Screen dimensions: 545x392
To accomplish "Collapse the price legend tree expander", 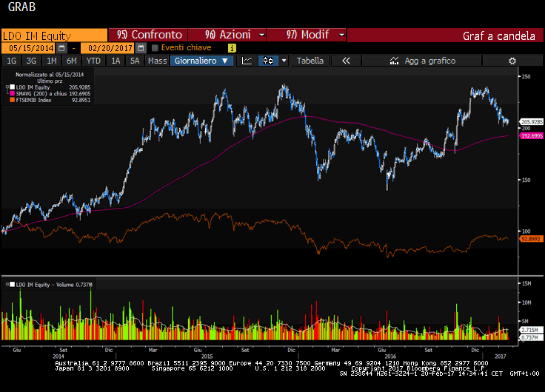I will (x=7, y=87).
